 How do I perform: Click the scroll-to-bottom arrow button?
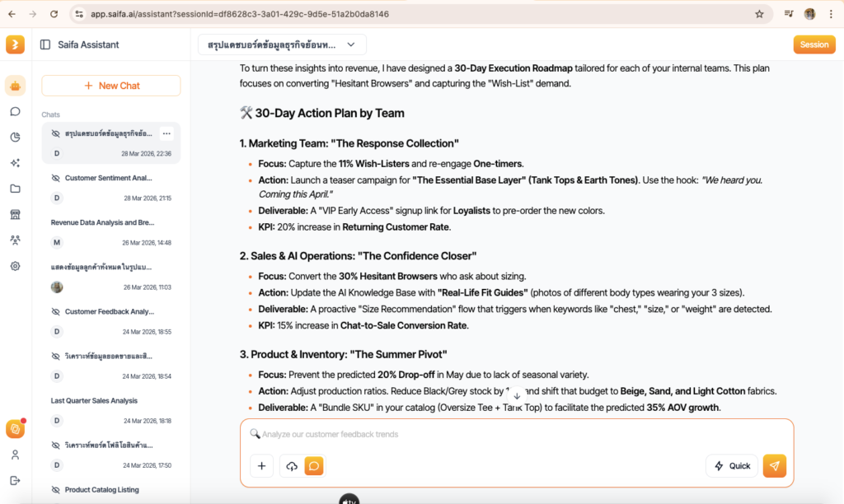tap(517, 396)
